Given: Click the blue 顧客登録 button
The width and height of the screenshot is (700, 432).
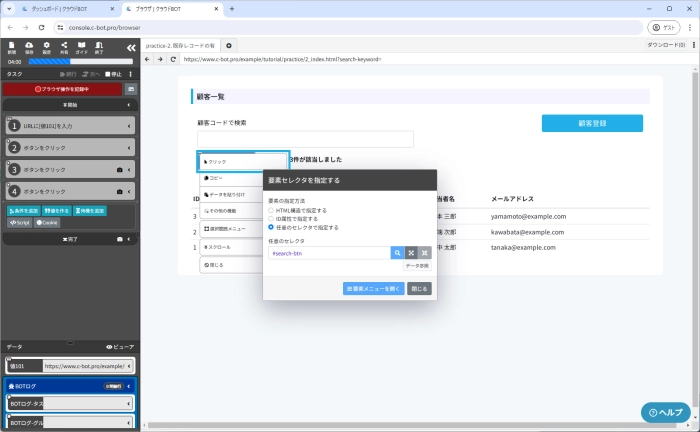Looking at the screenshot, I should tap(592, 123).
